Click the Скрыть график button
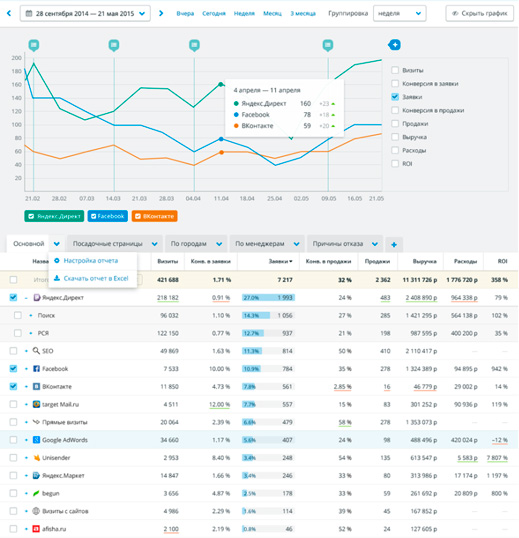Image resolution: width=519 pixels, height=538 pixels. [480, 13]
